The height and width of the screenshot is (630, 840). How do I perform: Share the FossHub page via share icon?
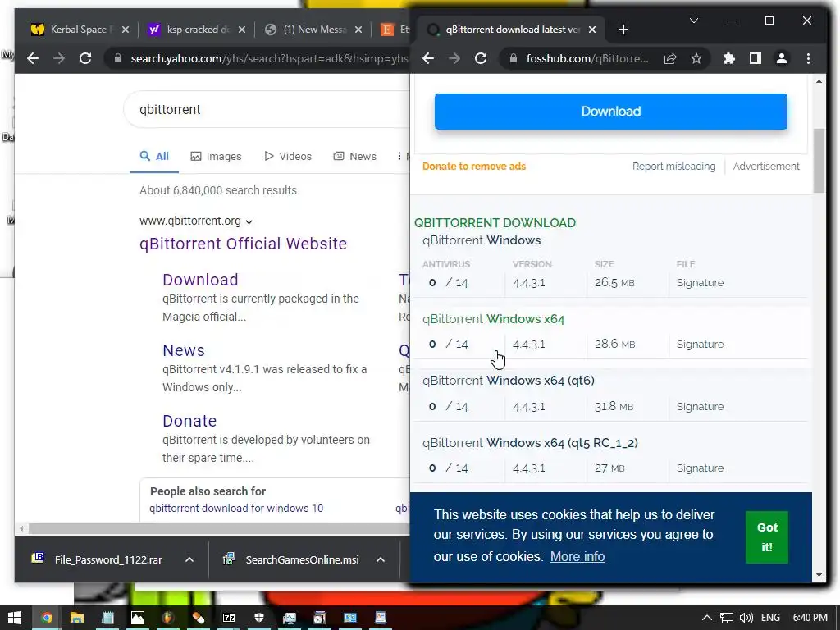[x=670, y=58]
